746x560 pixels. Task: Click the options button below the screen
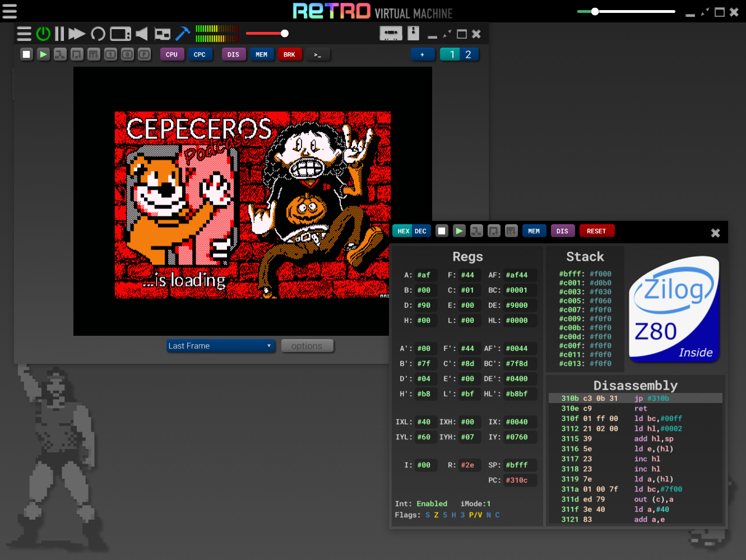(x=307, y=346)
